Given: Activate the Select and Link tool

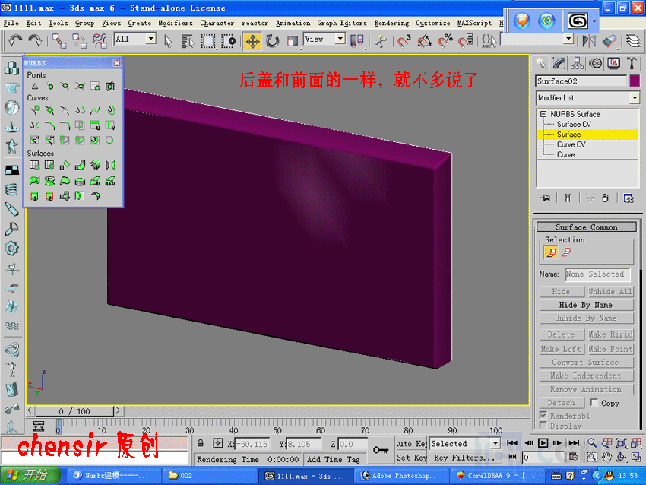Looking at the screenshot, I should 59,41.
